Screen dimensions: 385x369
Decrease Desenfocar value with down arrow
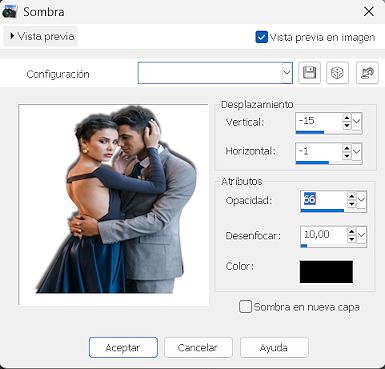(351, 239)
